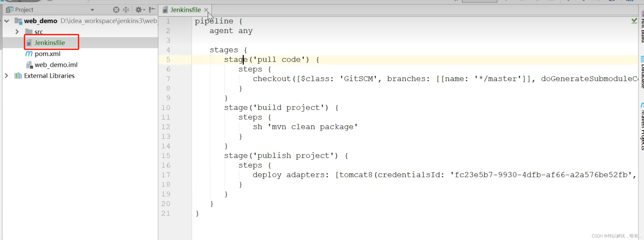
Task: Click the web_demo.iml module file icon
Action: 29,65
